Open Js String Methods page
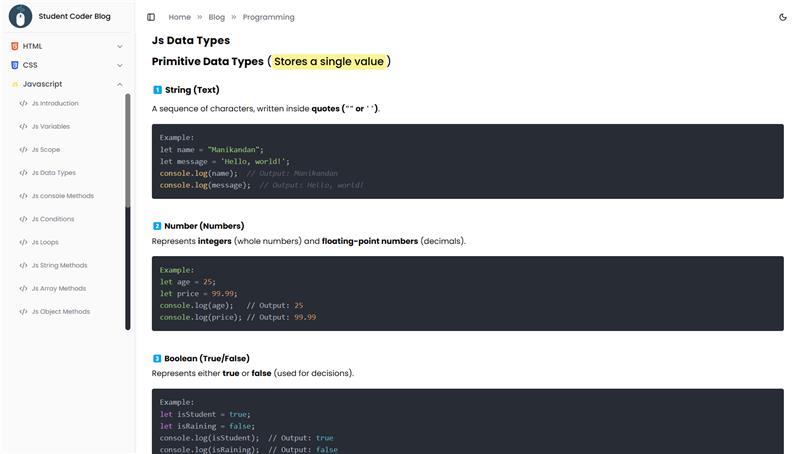The height and width of the screenshot is (454, 800). (x=60, y=265)
